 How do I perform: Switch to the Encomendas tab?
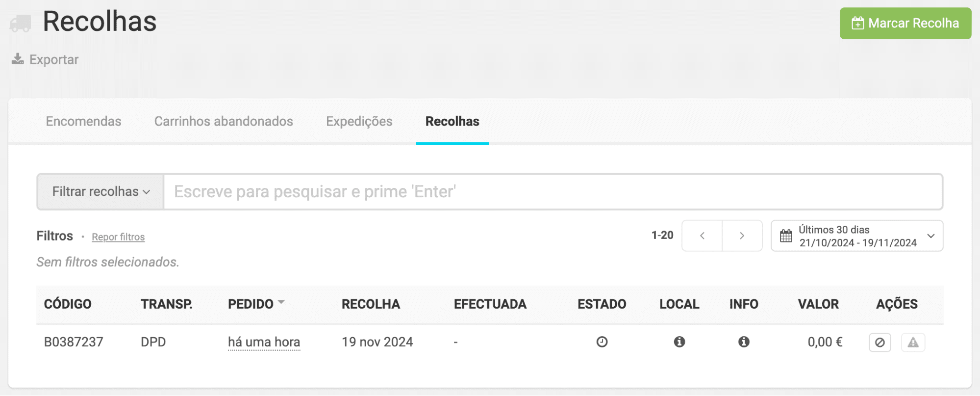click(83, 122)
